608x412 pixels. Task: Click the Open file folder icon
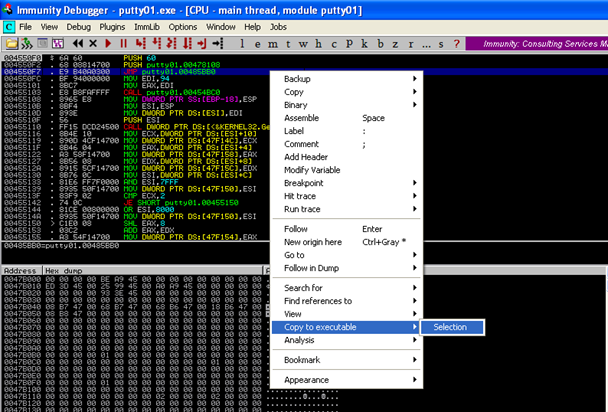(12, 44)
